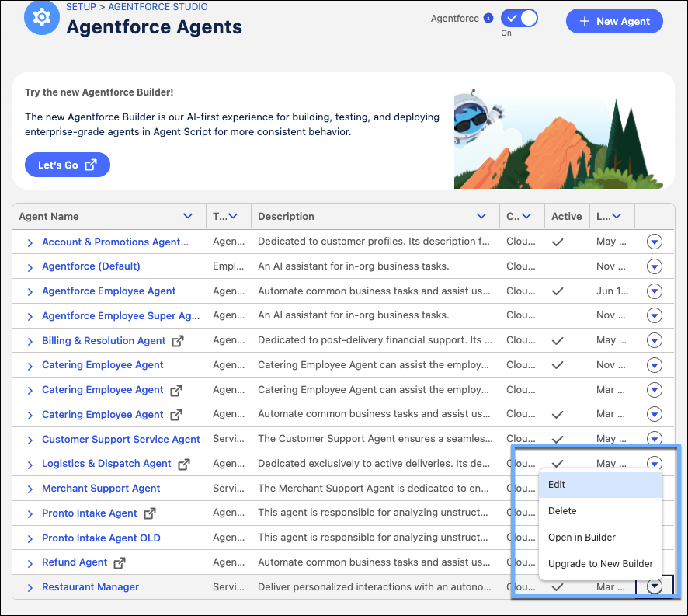
Task: Toggle the Agentforce switch off
Action: [519, 19]
